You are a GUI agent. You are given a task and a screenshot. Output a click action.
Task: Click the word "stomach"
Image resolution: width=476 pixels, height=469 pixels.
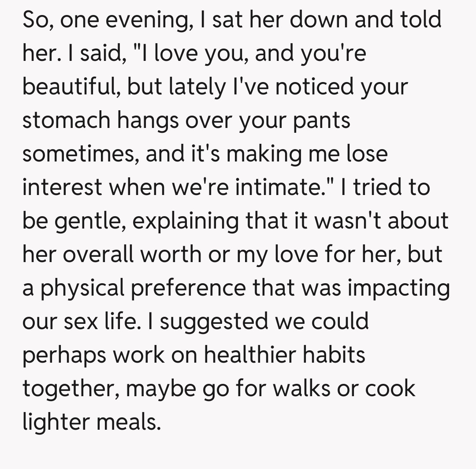65,120
